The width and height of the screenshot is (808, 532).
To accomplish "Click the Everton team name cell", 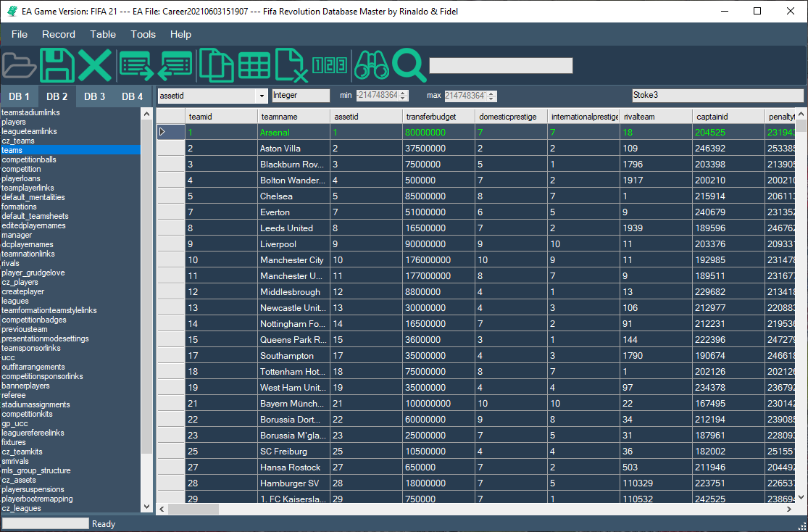I will click(294, 212).
